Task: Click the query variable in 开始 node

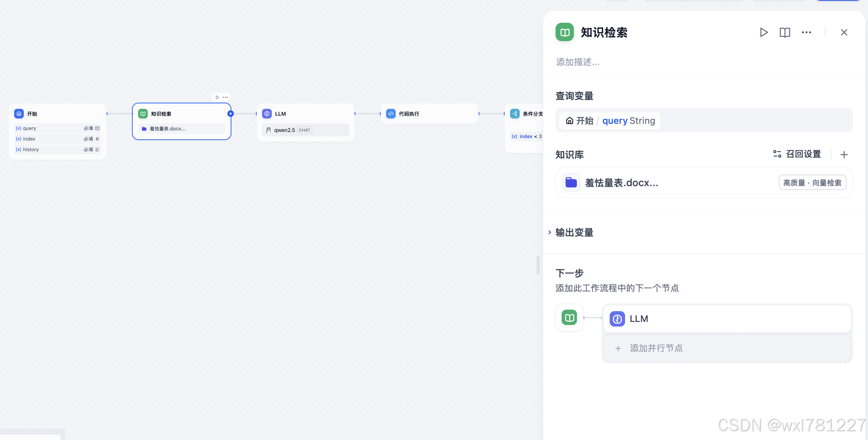Action: coord(58,128)
